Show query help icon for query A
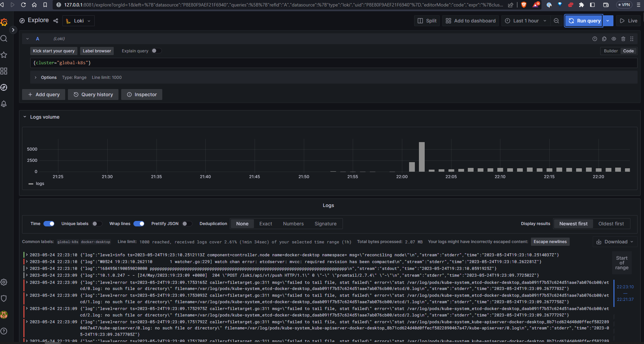 pos(595,39)
